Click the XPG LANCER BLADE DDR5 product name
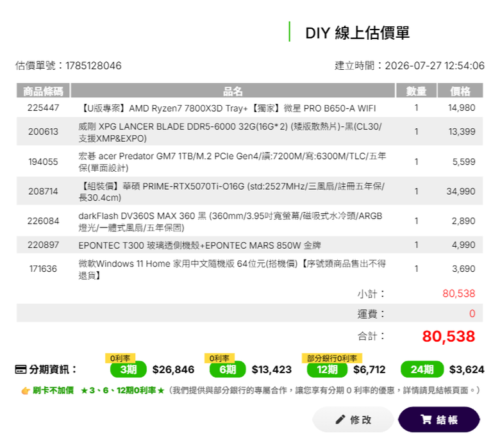Image resolution: width=500 pixels, height=448 pixels. (230, 132)
